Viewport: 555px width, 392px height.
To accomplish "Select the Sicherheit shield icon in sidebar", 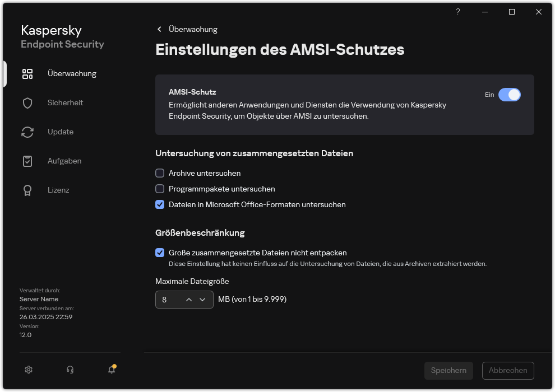I will click(27, 102).
